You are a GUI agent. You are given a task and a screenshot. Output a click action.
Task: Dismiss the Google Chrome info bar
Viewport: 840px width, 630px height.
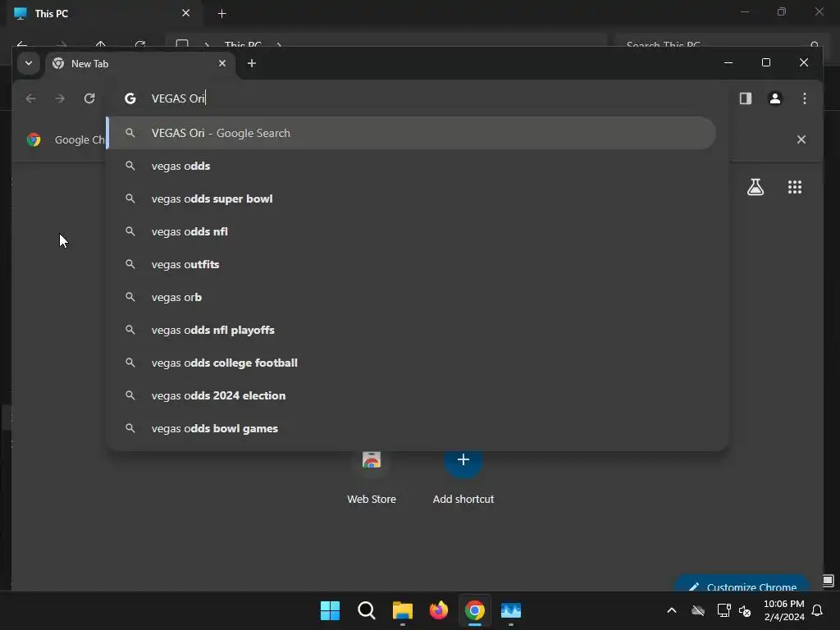(801, 139)
